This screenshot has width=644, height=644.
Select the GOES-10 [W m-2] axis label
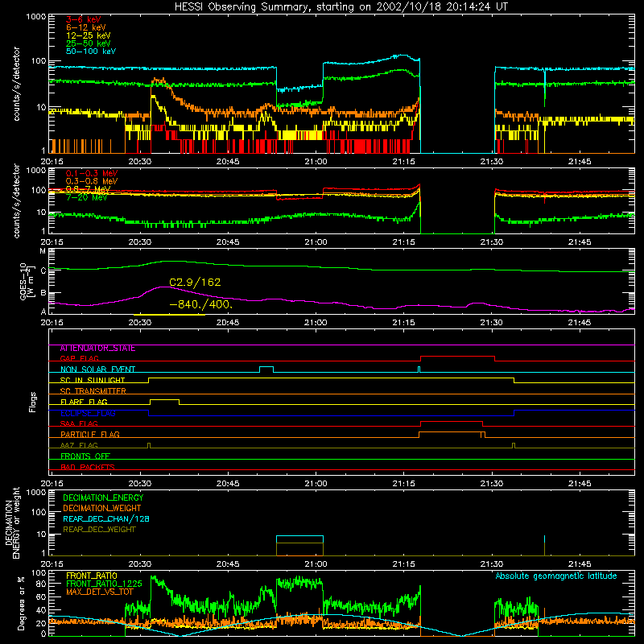[27, 281]
